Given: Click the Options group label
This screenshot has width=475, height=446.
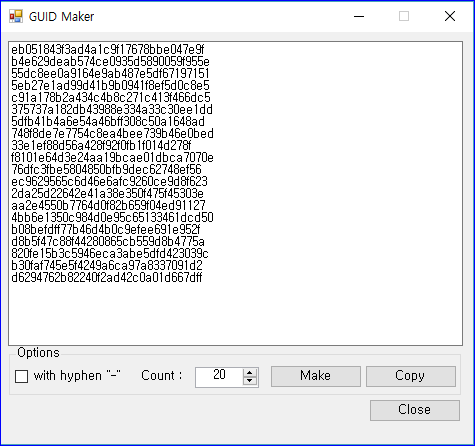Looking at the screenshot, I should pyautogui.click(x=38, y=353).
